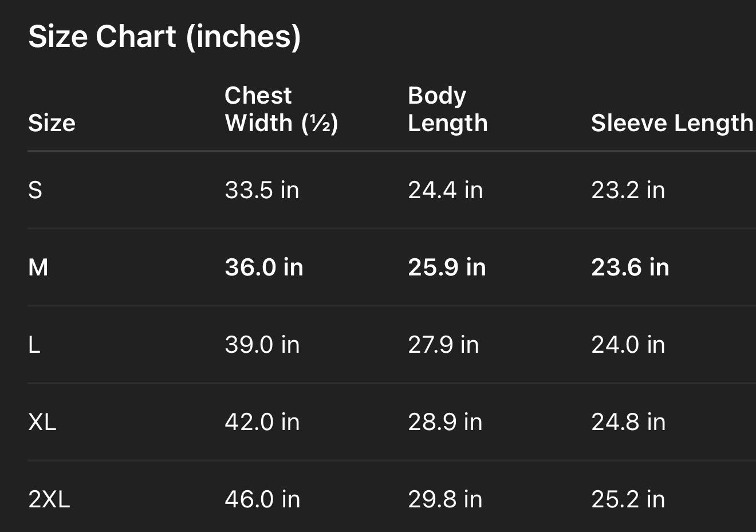Click the 25.2 in sleeve length value
This screenshot has height=532, width=756.
tap(628, 499)
